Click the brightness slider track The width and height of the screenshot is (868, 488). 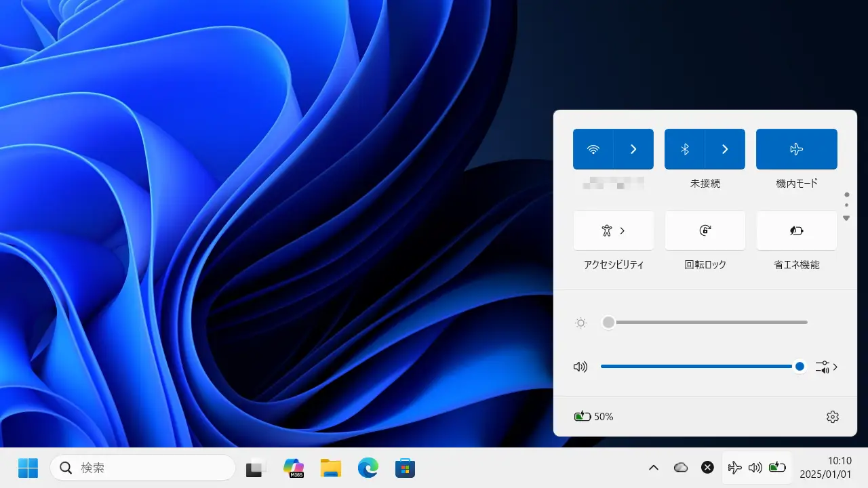pos(705,323)
